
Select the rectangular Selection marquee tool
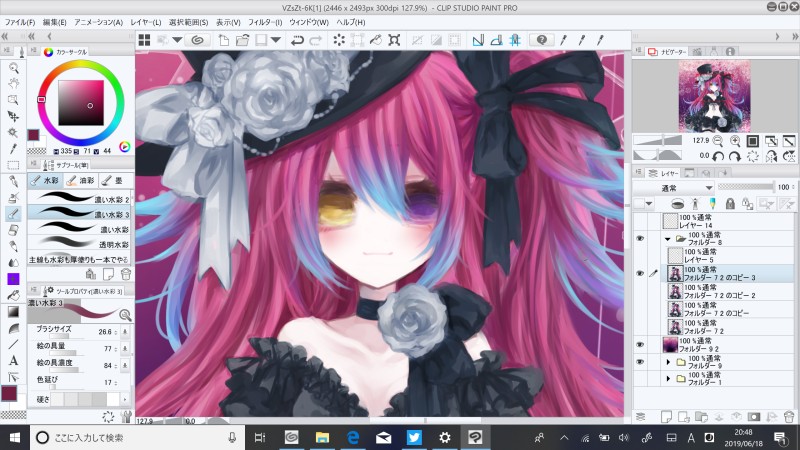14,165
